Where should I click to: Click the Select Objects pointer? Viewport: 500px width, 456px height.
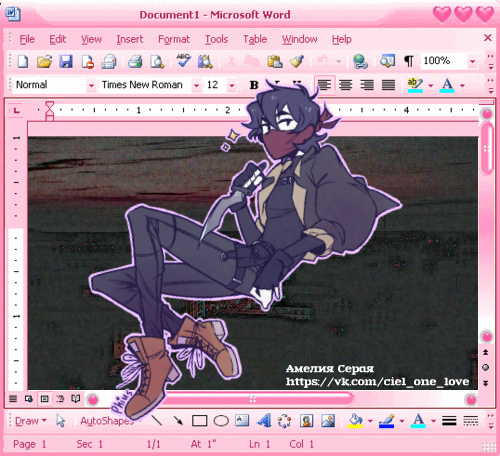pyautogui.click(x=60, y=421)
